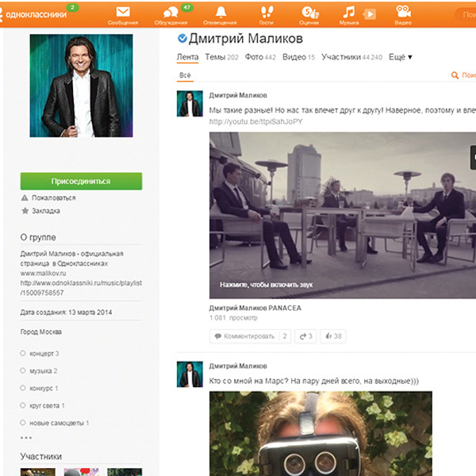Expand the Ещё dropdown menu

[400, 57]
